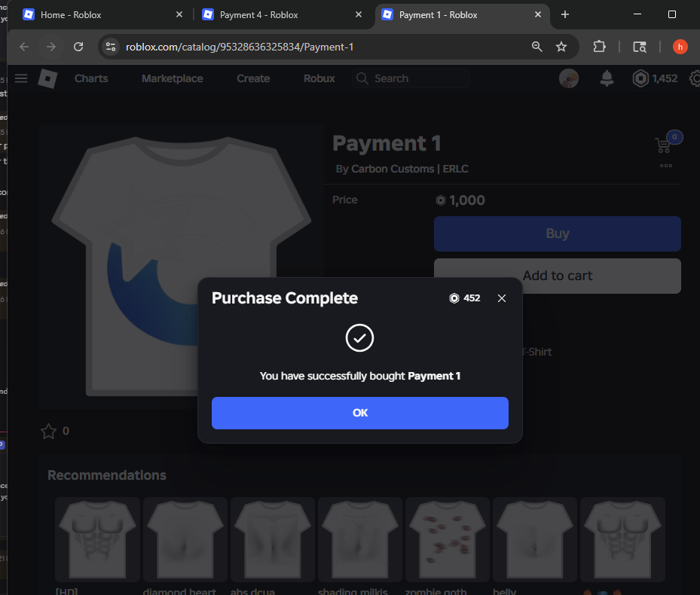
Task: Click Add to cart button
Action: tap(557, 276)
